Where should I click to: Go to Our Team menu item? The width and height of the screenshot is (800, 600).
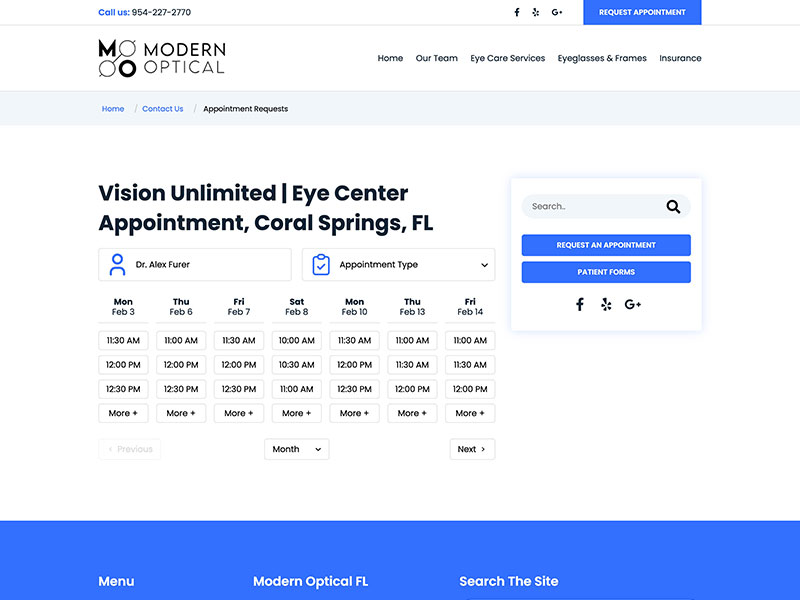pyautogui.click(x=437, y=58)
